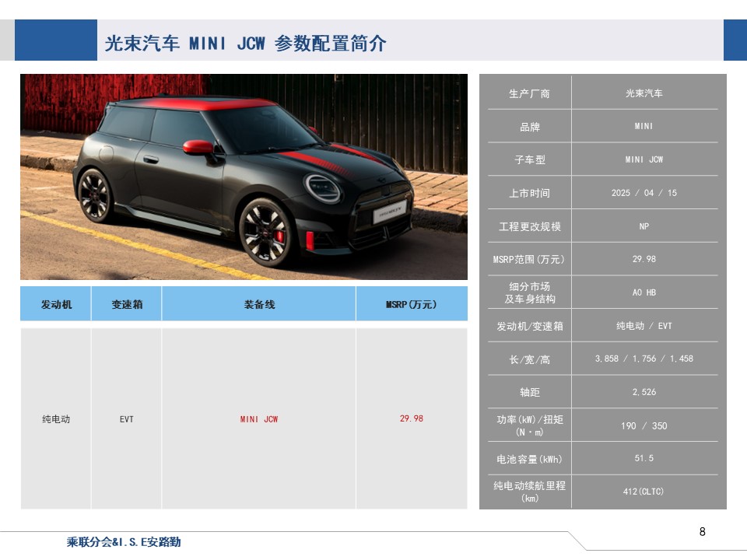Click the battery capacity value '51.5'

(x=644, y=458)
